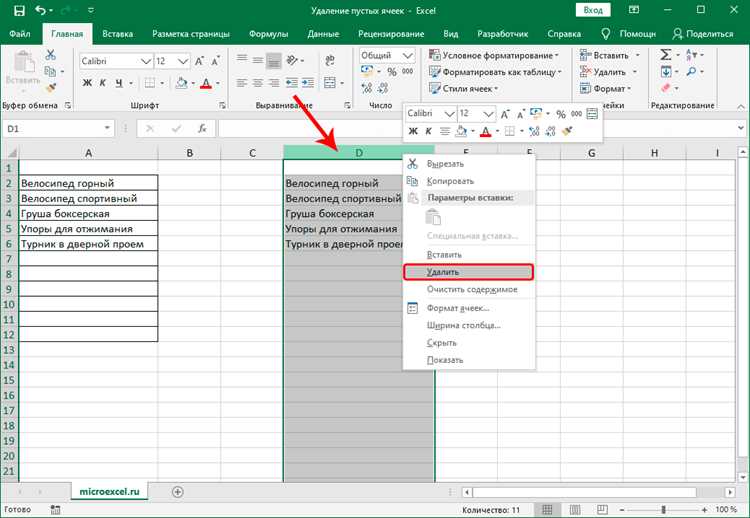This screenshot has height=518, width=750.
Task: Click the Save icon in the title bar
Action: pyautogui.click(x=19, y=10)
